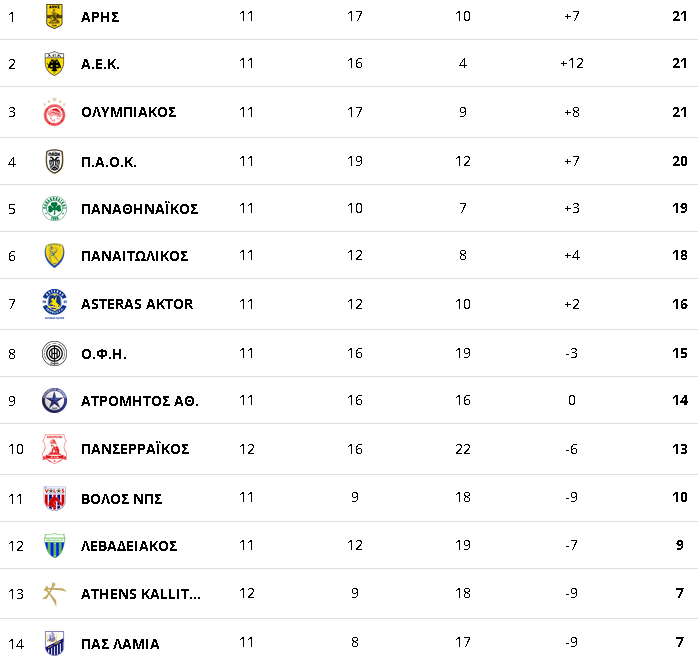Click the ΠΑΝΑΘΗΝΑΪΚΟΣ green shamrock logo
The image size is (698, 656).
54,208
